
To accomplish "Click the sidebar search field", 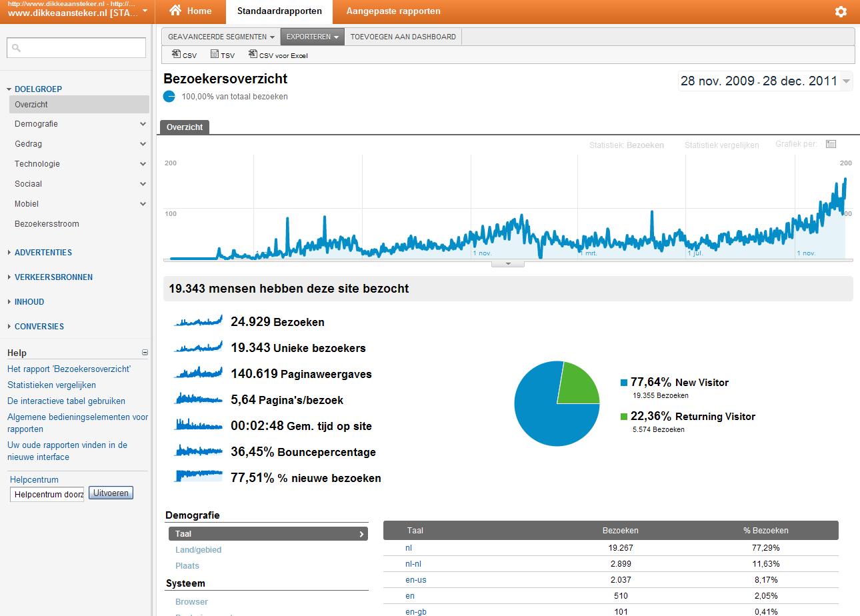I will pyautogui.click(x=76, y=47).
